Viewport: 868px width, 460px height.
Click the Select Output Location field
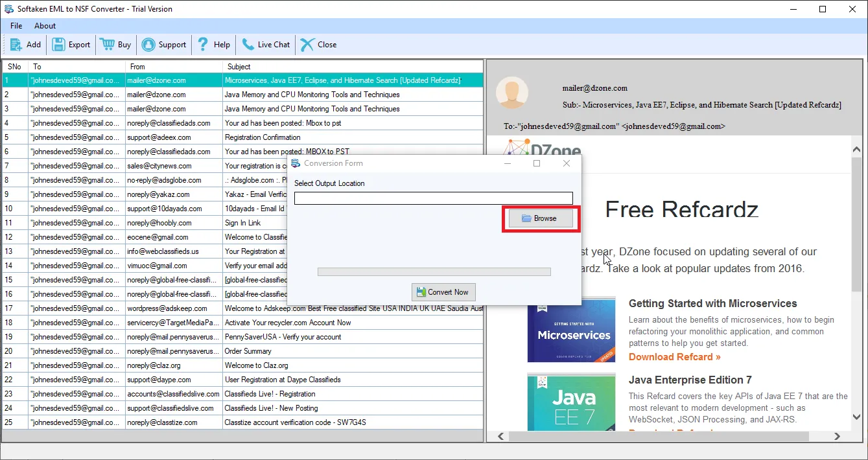tap(434, 198)
